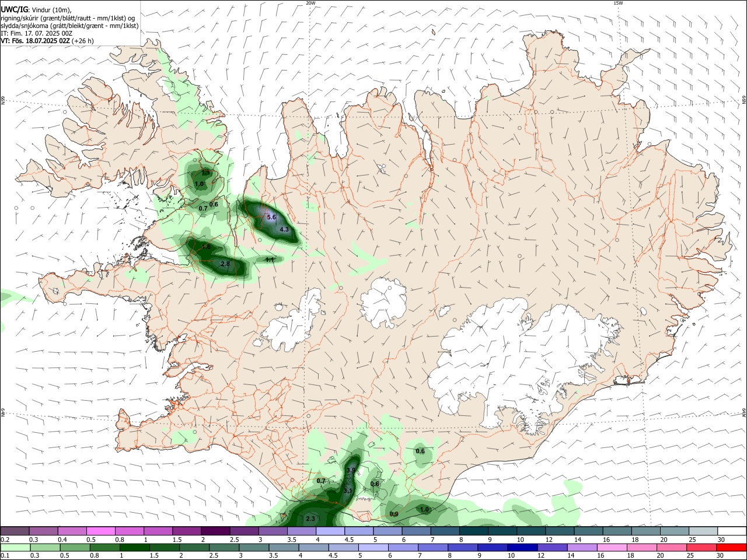Select deep blue 10 swatch, lower scale
The image size is (747, 560).
pos(522,547)
